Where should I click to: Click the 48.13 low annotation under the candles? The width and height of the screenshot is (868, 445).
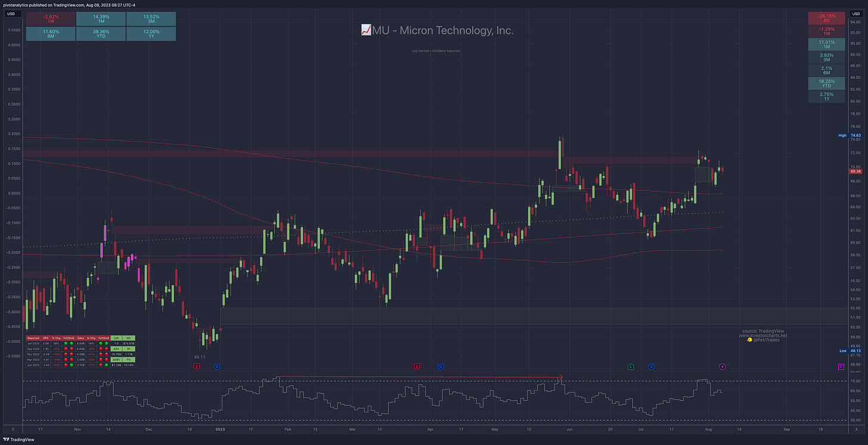click(199, 357)
